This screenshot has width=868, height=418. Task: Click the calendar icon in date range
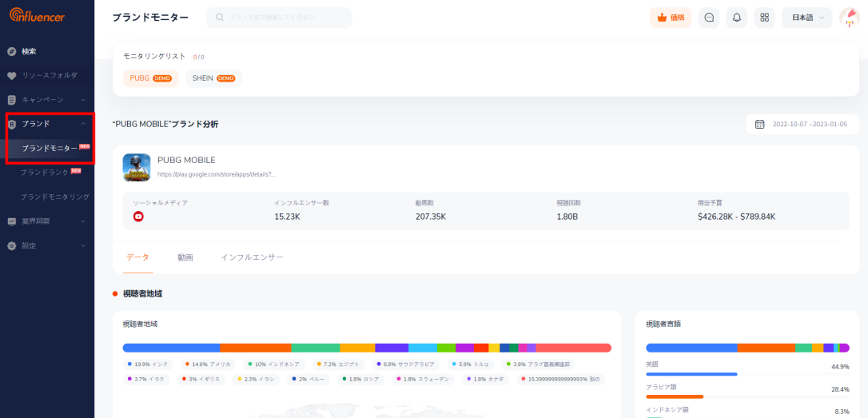coord(760,124)
